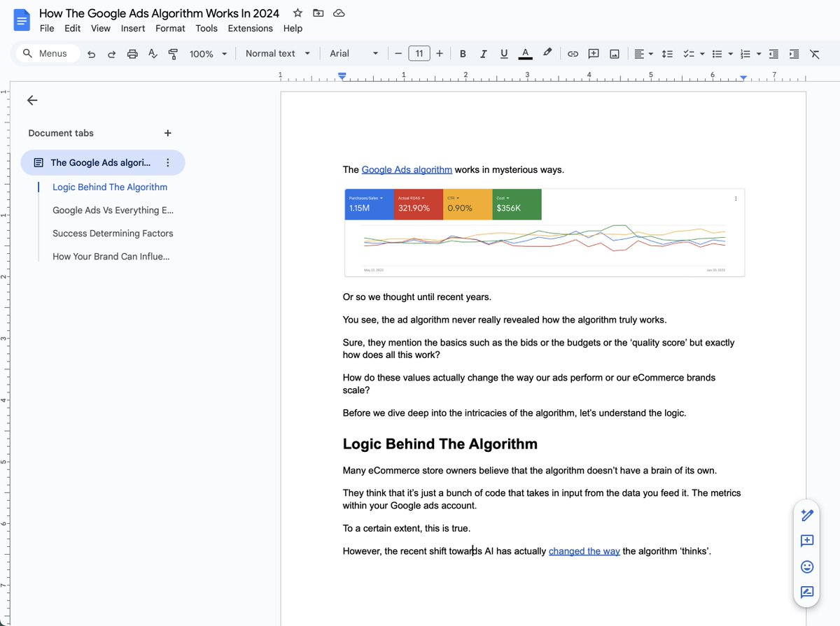
Task: Close the document tabs panel arrow
Action: (x=32, y=101)
